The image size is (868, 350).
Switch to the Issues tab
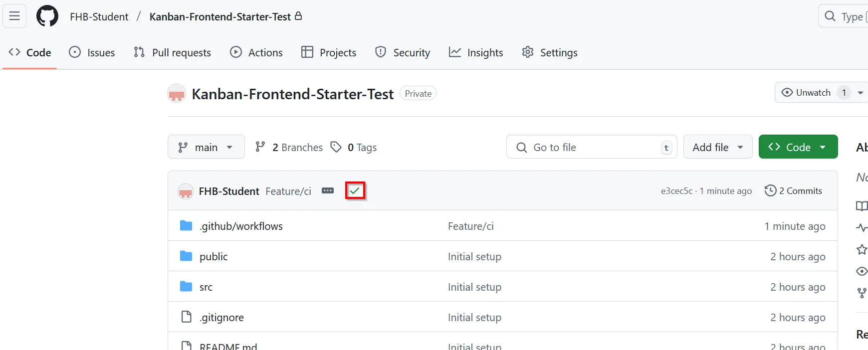92,52
